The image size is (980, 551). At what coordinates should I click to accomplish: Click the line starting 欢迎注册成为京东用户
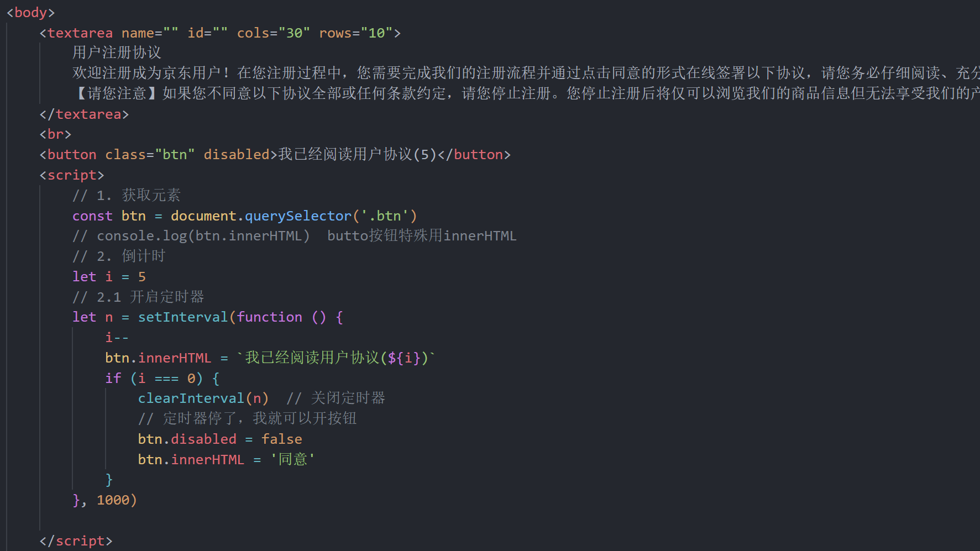[526, 73]
